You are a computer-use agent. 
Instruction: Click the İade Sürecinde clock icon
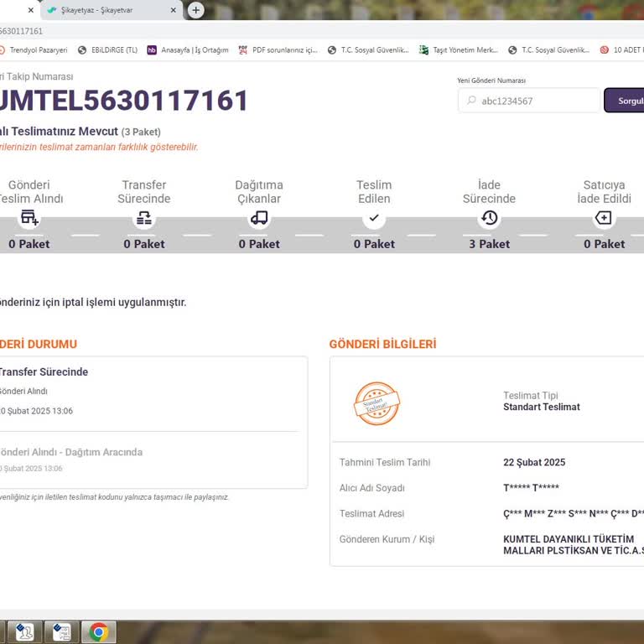(489, 218)
